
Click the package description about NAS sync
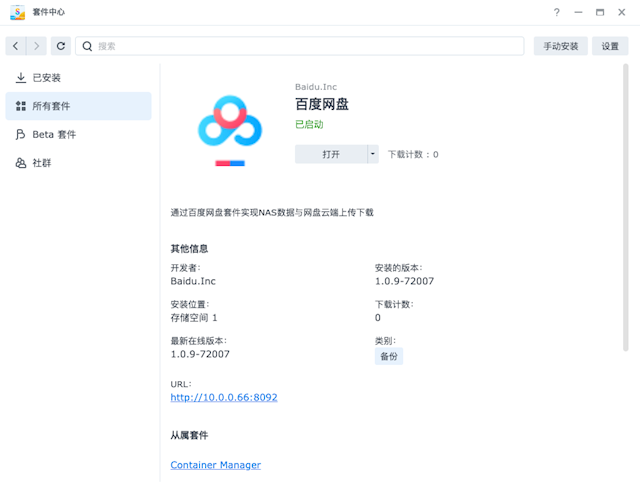(x=272, y=213)
